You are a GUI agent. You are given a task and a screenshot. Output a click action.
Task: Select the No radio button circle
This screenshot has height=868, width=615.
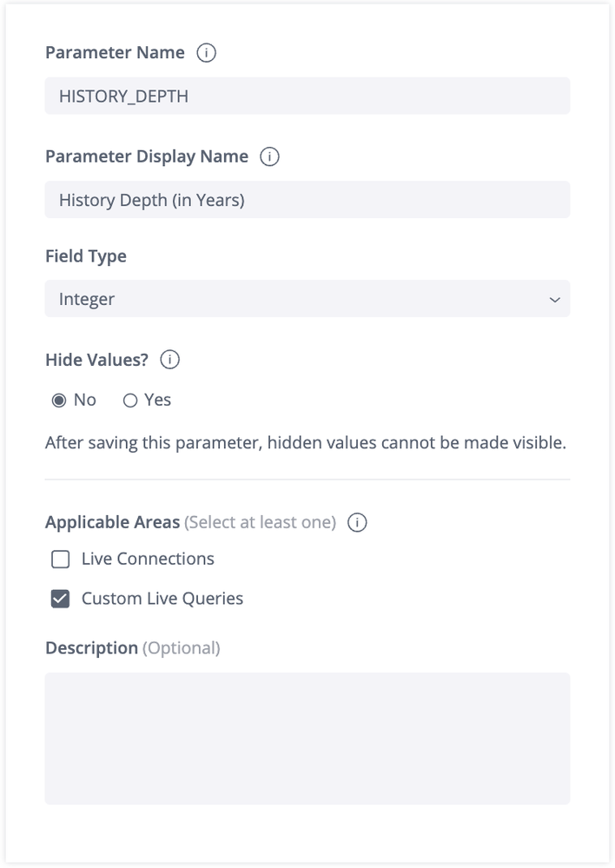click(x=59, y=401)
